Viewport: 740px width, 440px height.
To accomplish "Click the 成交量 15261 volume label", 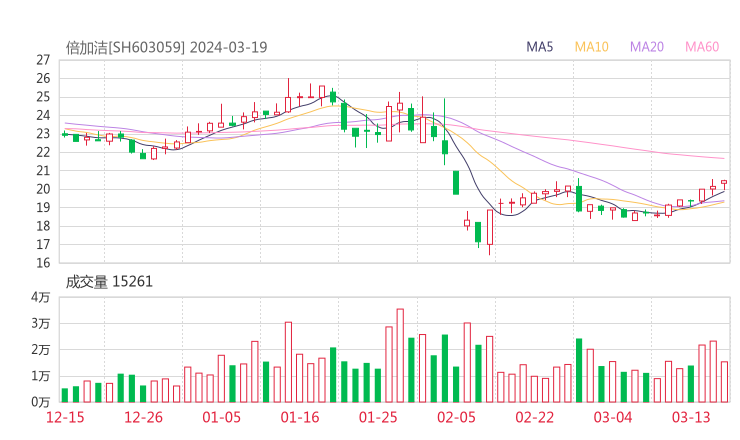I will [x=109, y=282].
